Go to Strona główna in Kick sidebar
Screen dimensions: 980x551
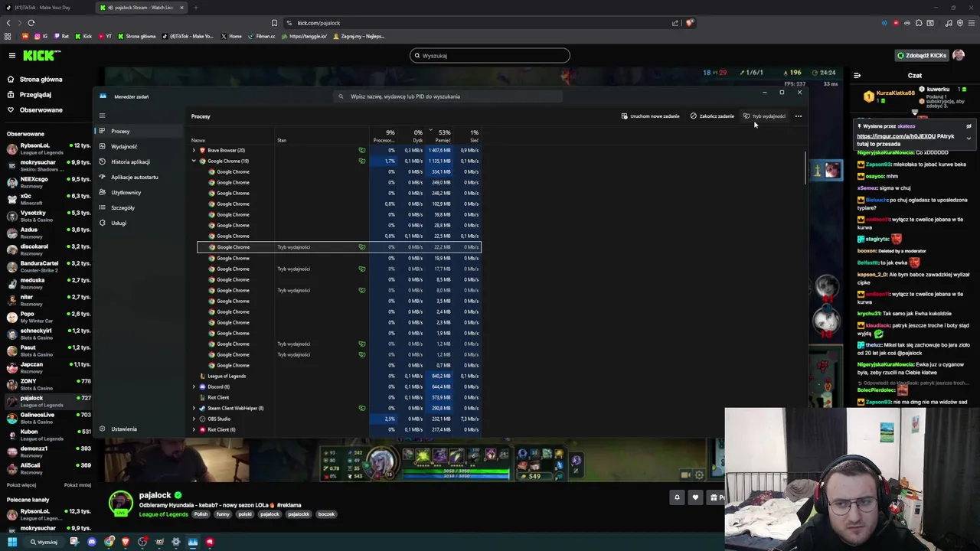[34, 80]
